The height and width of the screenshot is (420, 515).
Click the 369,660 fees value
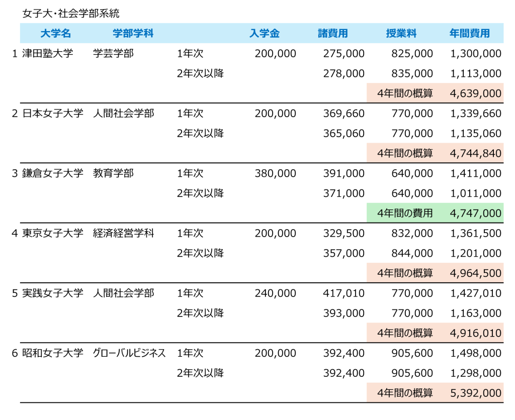[344, 114]
